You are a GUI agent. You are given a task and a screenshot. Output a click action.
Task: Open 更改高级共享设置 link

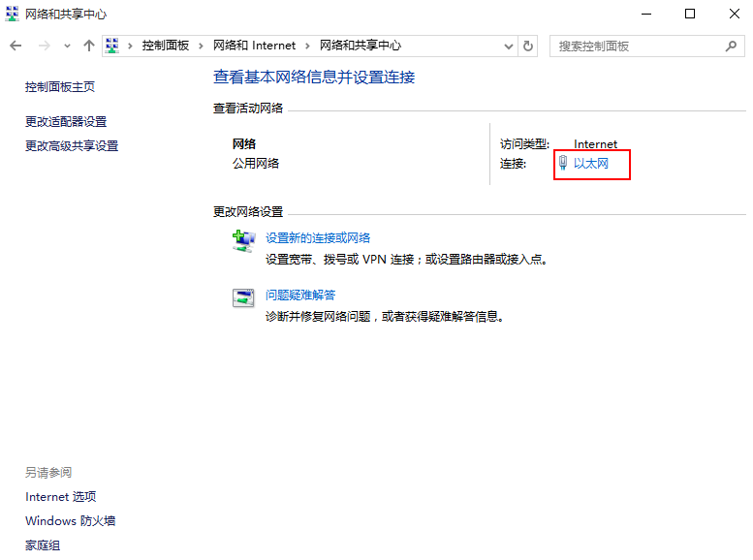point(72,145)
